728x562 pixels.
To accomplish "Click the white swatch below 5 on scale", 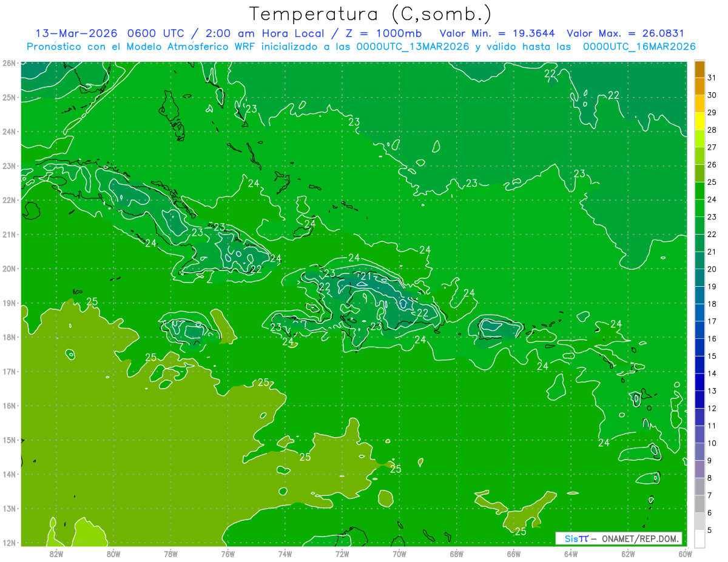I will click(x=699, y=538).
